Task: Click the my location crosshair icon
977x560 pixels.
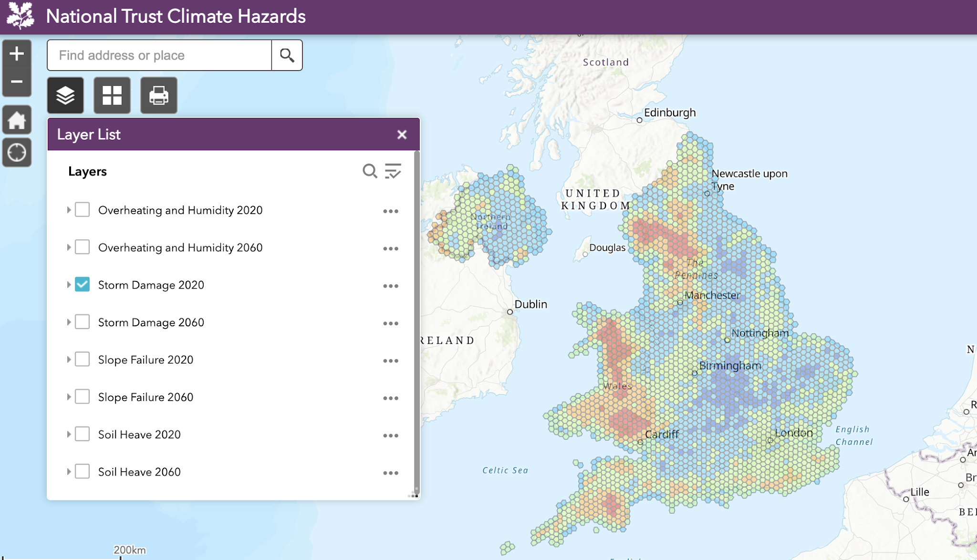Action: click(17, 152)
